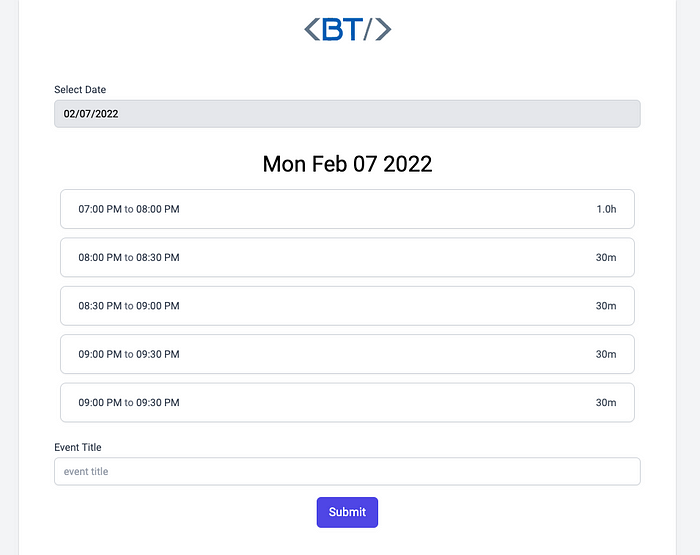Click the right angle bracket of the logo

pyautogui.click(x=383, y=29)
